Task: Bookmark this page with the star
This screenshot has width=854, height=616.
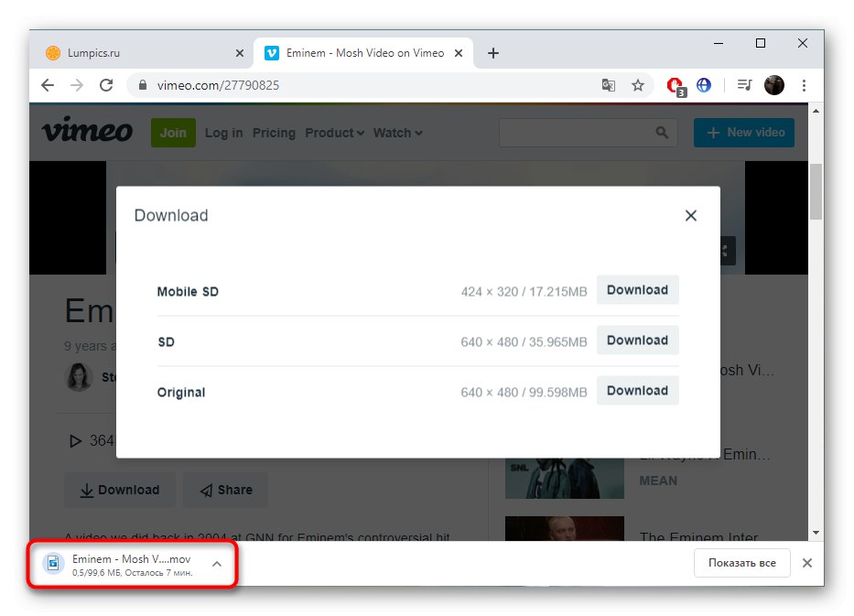Action: 638,85
